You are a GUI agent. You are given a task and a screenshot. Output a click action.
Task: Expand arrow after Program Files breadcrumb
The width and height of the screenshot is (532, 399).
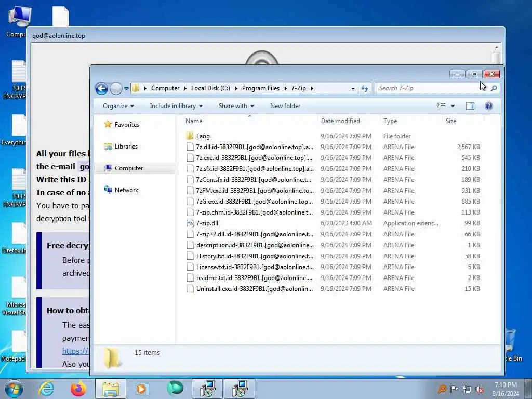point(285,88)
